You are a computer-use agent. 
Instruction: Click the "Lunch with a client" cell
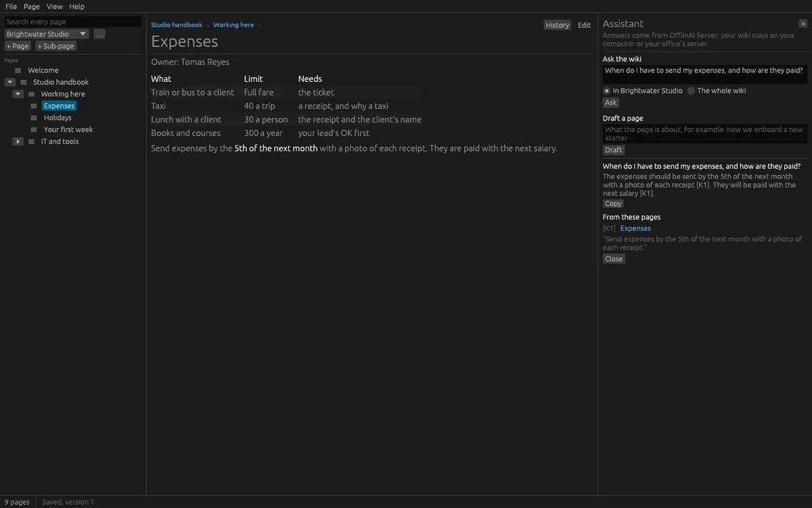186,120
